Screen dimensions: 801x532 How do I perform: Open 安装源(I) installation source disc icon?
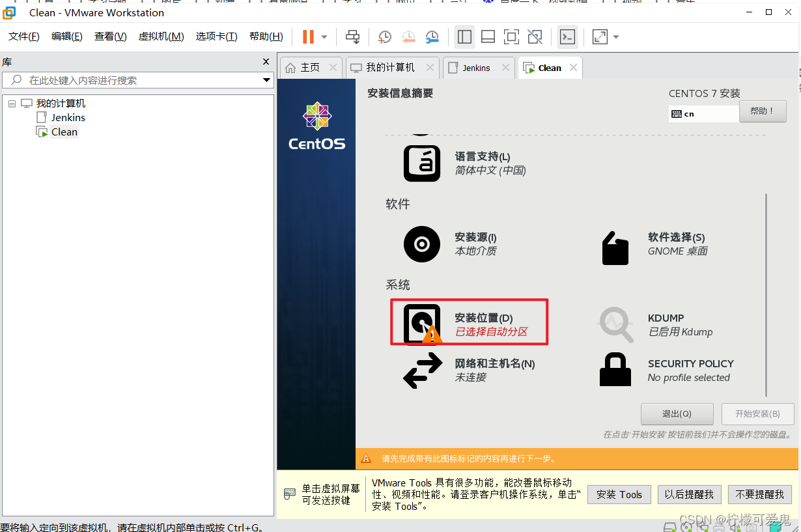(422, 244)
